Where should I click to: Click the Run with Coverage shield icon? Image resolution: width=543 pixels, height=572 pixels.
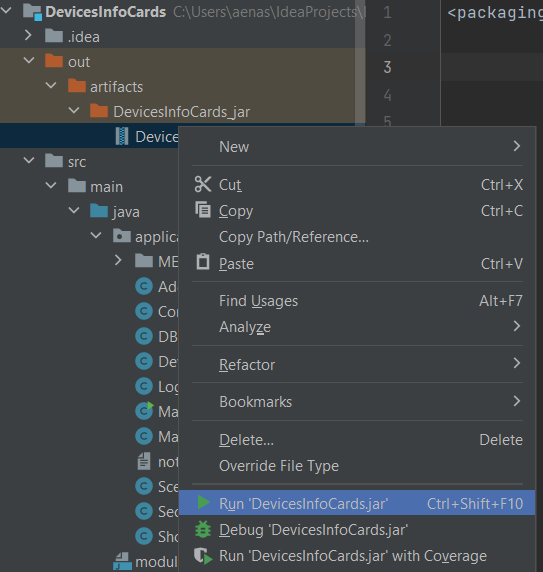click(x=203, y=556)
